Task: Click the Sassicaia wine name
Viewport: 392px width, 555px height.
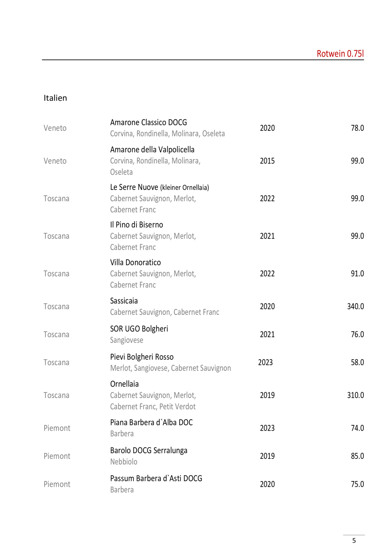Action: [124, 301]
